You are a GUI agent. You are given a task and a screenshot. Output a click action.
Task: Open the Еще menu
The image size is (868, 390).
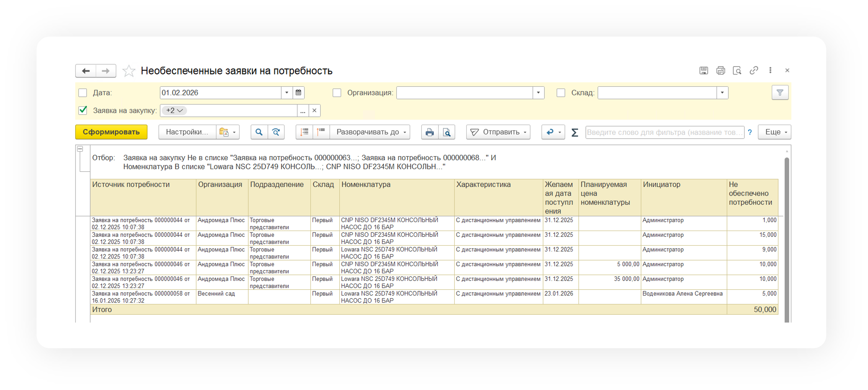774,132
